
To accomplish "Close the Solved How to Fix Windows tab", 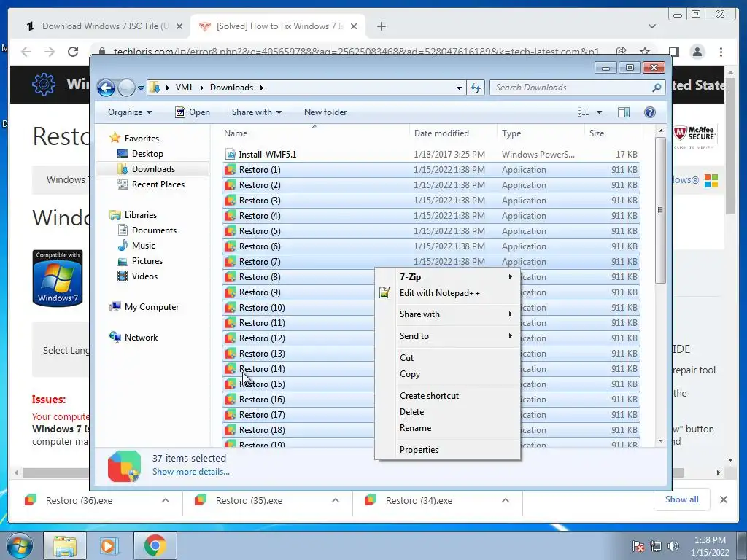I will pos(354,26).
